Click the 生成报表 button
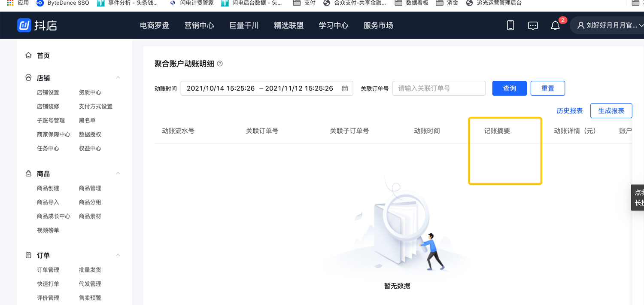The image size is (644, 305). pyautogui.click(x=611, y=110)
